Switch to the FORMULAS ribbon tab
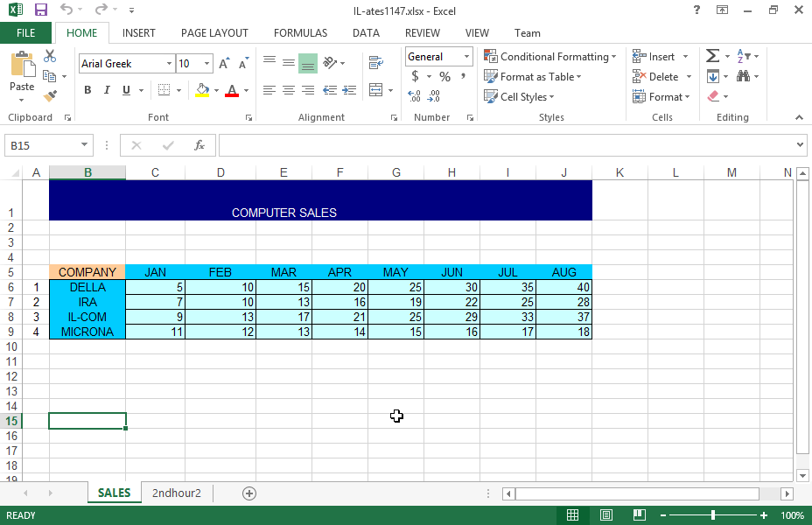Image resolution: width=812 pixels, height=525 pixels. 300,32
